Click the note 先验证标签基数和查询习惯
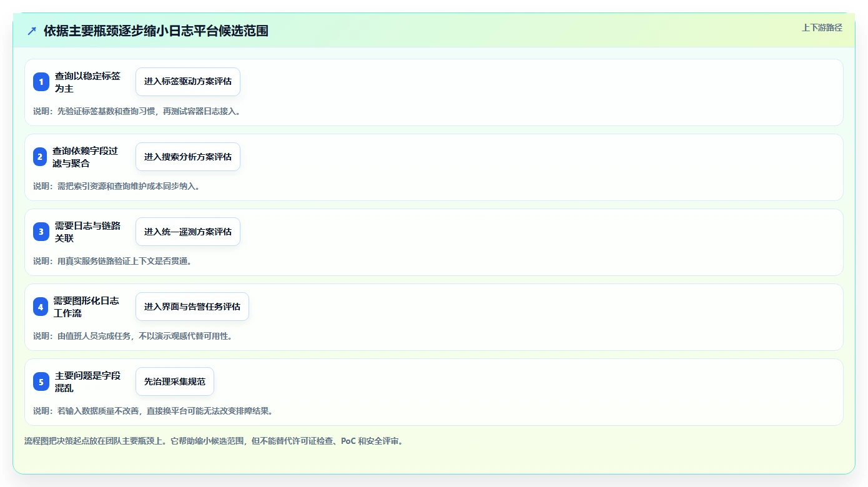The height and width of the screenshot is (487, 868). [106, 111]
